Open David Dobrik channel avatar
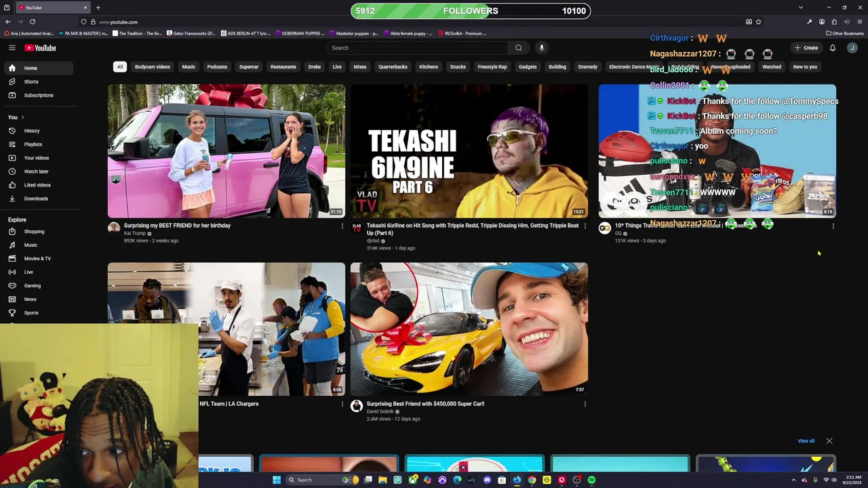This screenshot has width=868, height=488. point(357,406)
